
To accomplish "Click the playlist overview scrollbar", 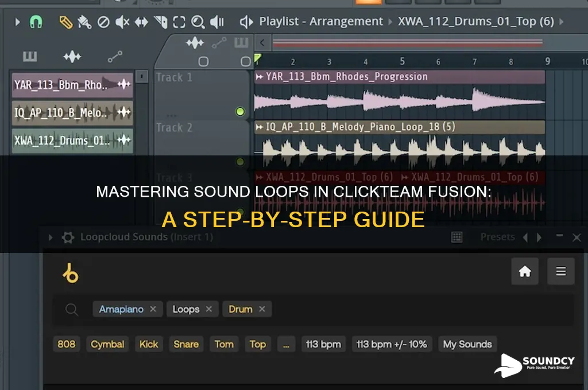I will point(408,42).
